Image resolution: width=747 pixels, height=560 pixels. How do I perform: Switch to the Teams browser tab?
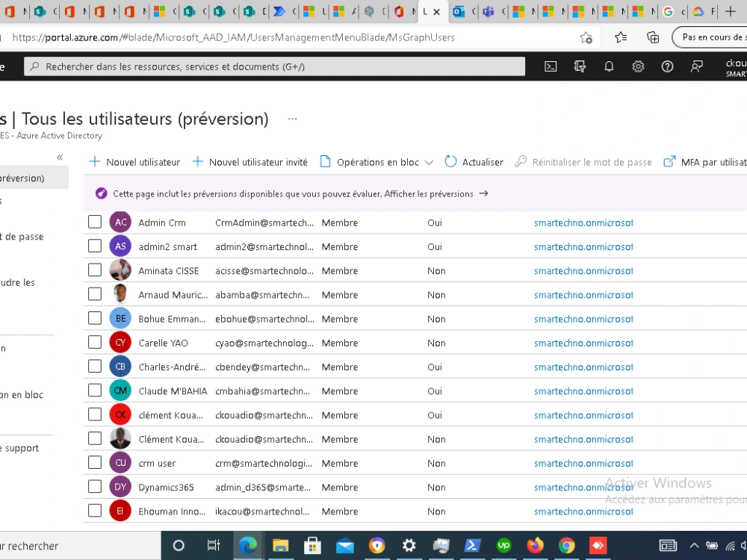[x=492, y=11]
